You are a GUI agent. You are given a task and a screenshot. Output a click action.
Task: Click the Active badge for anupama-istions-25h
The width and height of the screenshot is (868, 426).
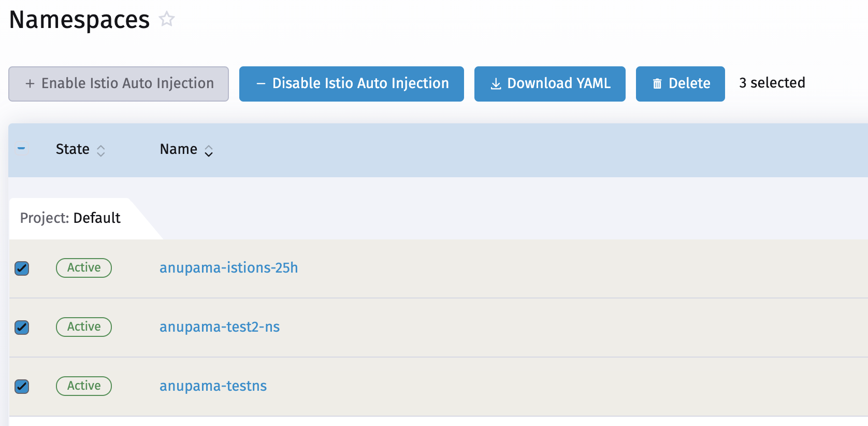(x=83, y=268)
